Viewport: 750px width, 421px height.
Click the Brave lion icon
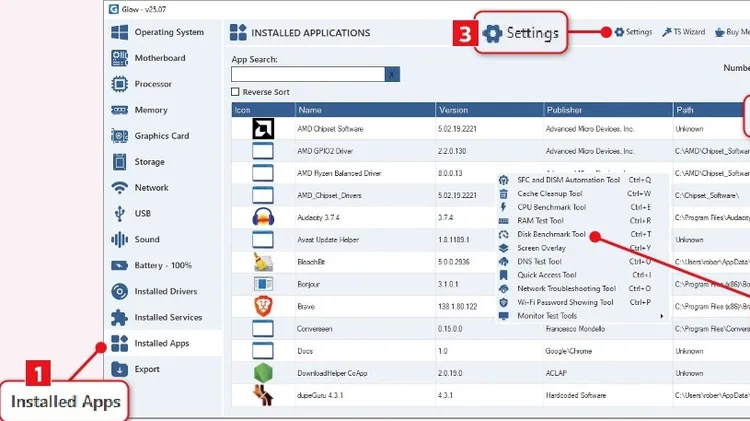click(263, 306)
